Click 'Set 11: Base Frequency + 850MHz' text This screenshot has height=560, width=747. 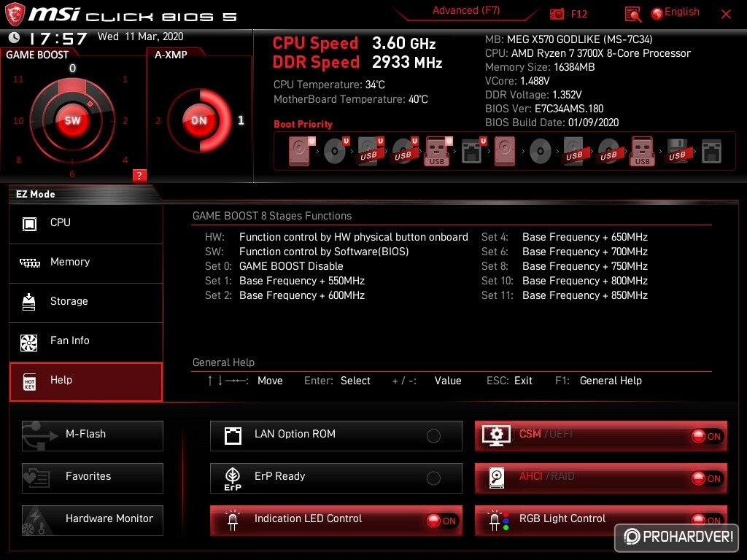(x=565, y=296)
